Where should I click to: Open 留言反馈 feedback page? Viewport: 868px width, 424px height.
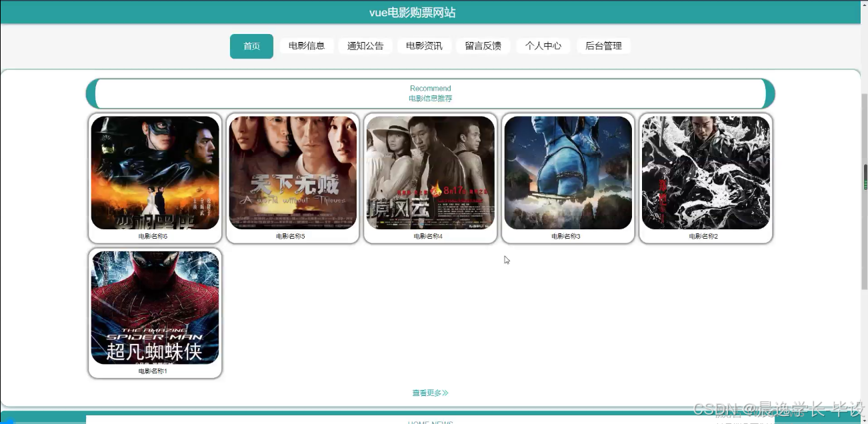click(x=483, y=46)
